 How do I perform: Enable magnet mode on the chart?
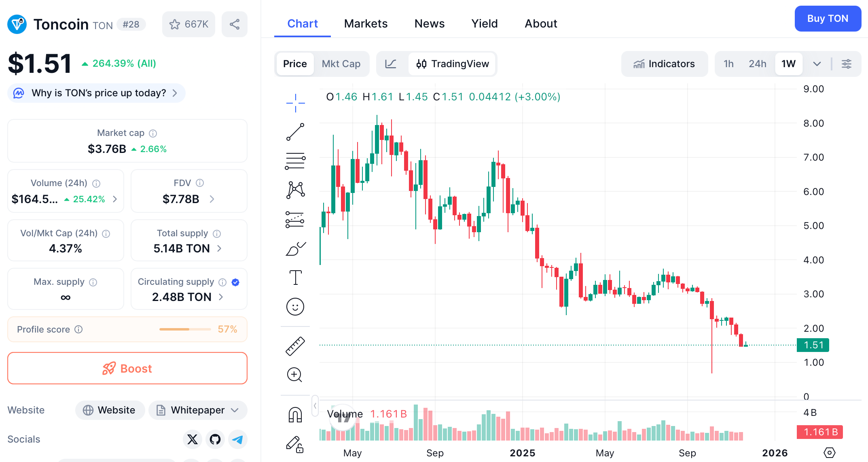[295, 414]
